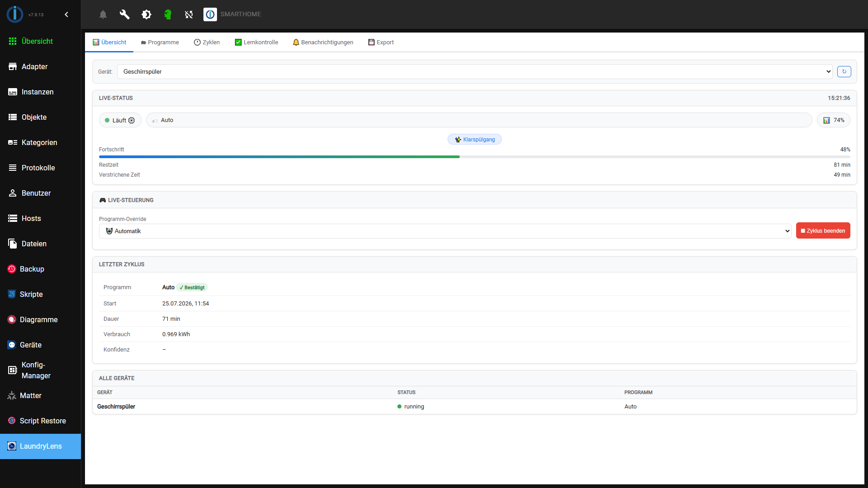Switch to the Programme tab
The height and width of the screenshot is (488, 868).
pos(160,42)
